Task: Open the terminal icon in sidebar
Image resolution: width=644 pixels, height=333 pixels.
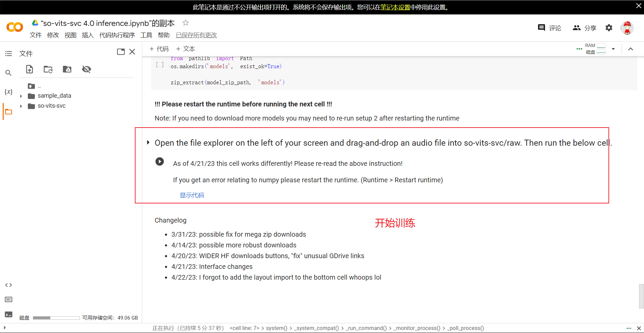Action: tap(8, 315)
